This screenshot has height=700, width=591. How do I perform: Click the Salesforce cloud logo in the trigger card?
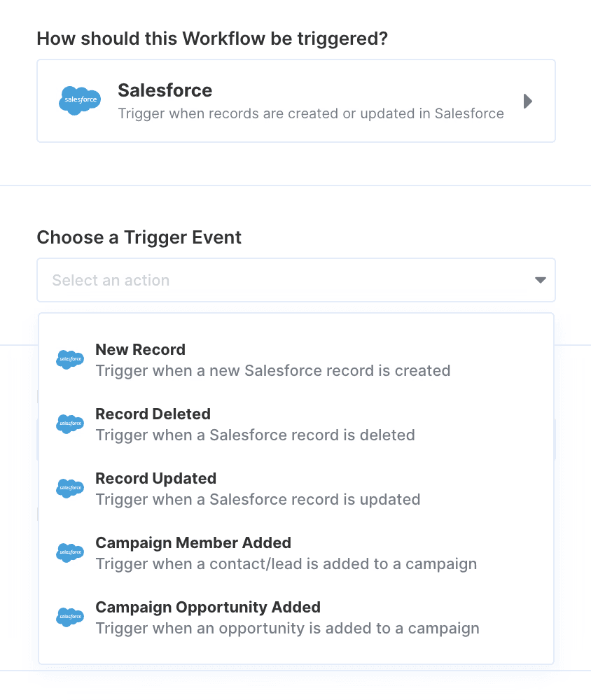coord(79,101)
